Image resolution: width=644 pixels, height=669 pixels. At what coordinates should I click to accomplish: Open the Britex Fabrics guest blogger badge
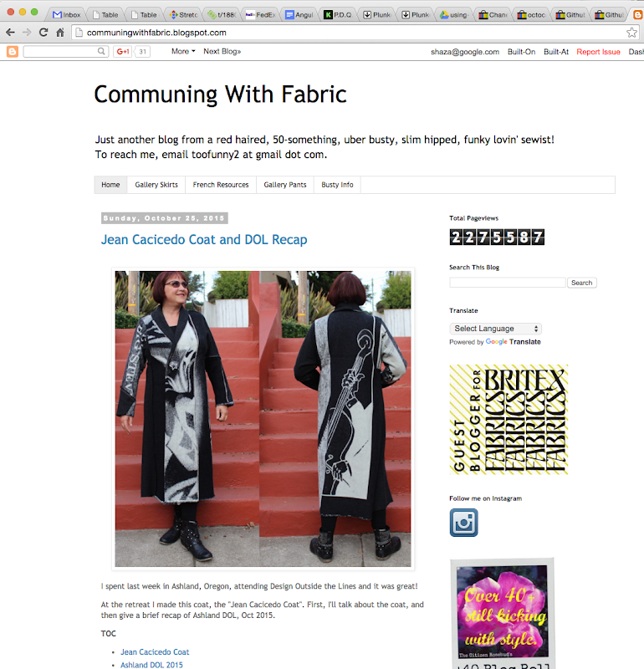(x=509, y=420)
